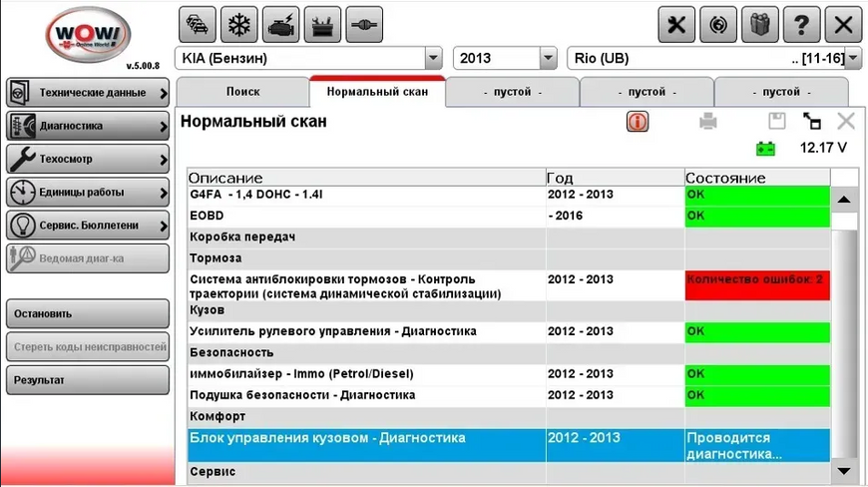Open Технические данные menu

88,93
